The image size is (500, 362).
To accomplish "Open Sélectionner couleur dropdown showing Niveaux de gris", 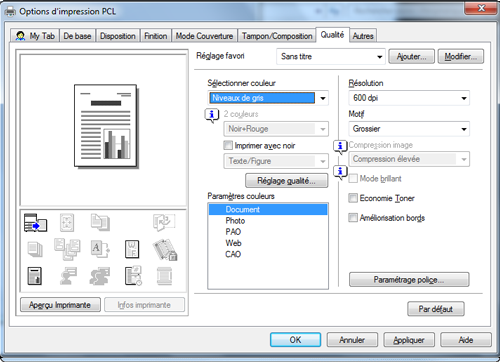I will coord(268,98).
